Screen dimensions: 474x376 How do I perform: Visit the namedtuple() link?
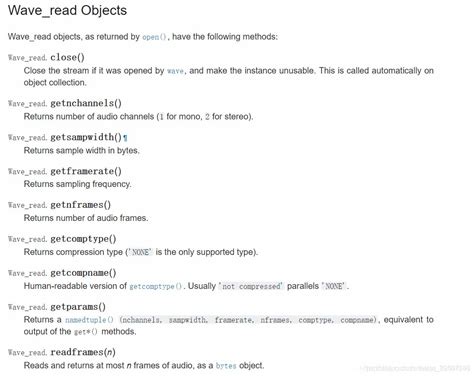point(89,320)
